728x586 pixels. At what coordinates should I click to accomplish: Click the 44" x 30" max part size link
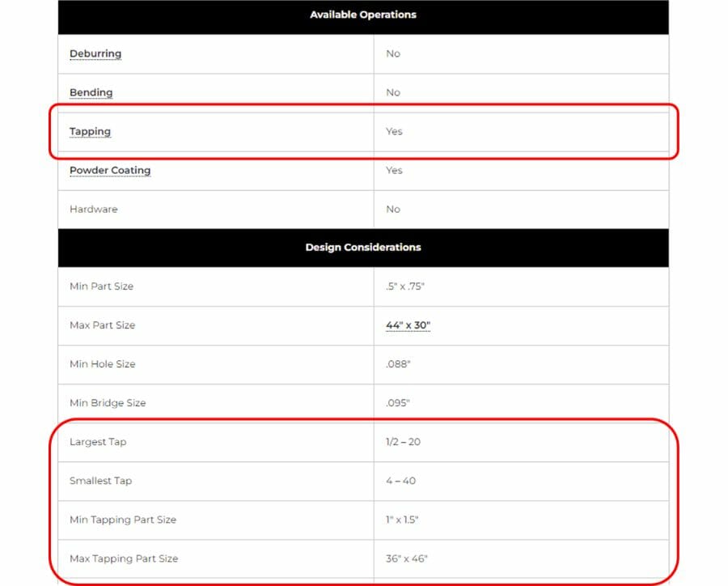click(x=408, y=325)
